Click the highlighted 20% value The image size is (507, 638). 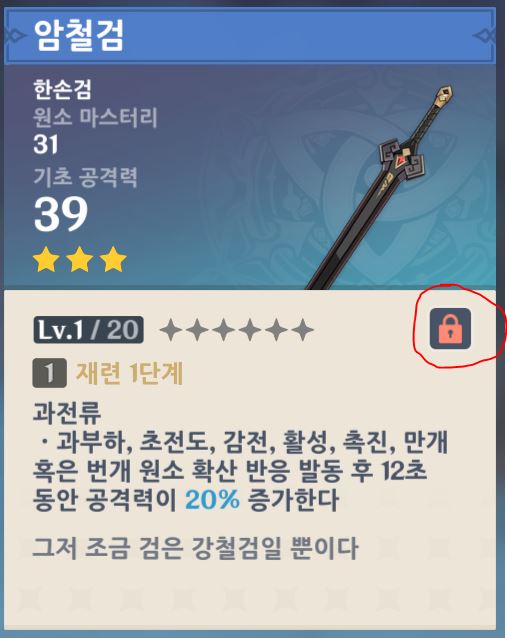(212, 500)
